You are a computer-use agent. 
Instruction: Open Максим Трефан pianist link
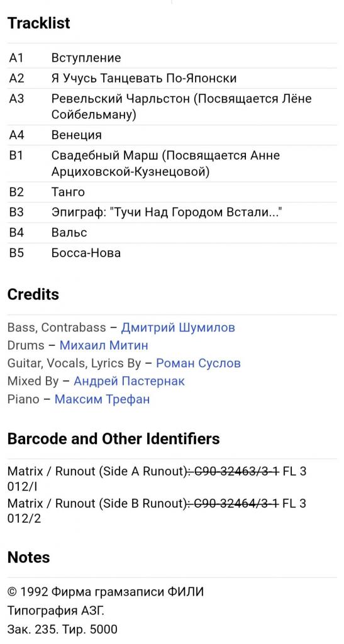103,399
